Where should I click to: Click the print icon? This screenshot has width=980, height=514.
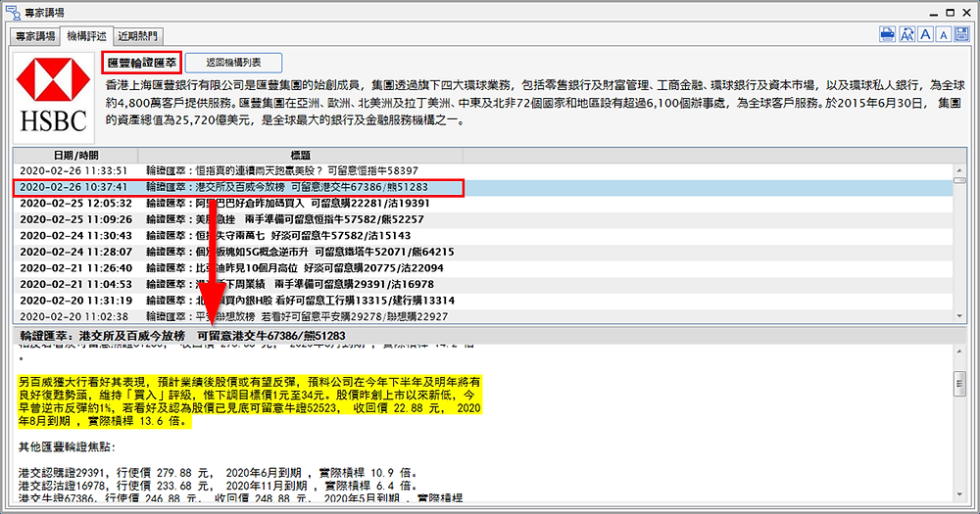coord(888,34)
